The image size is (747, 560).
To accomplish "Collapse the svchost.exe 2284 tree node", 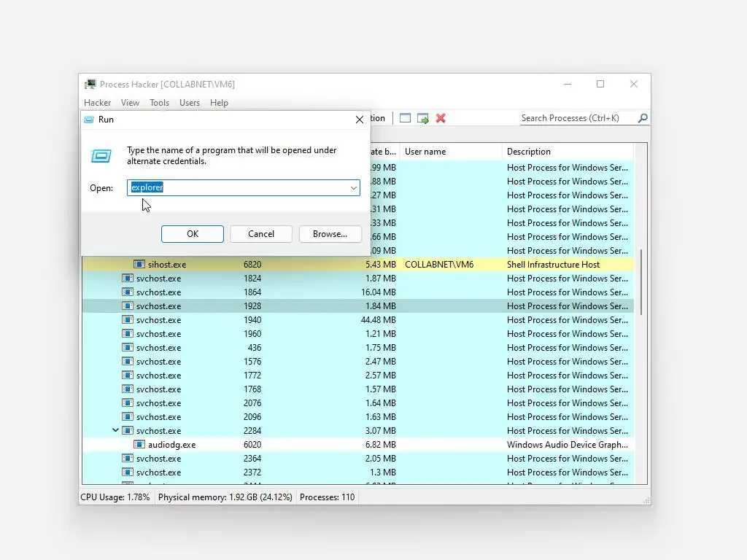I will (115, 430).
